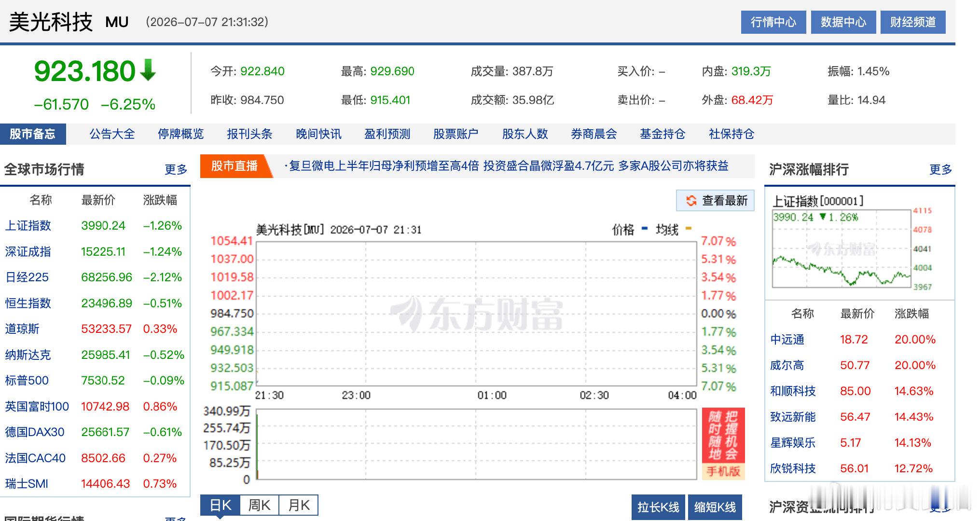
Task: Open 欣锐科技 stock link
Action: tap(793, 468)
